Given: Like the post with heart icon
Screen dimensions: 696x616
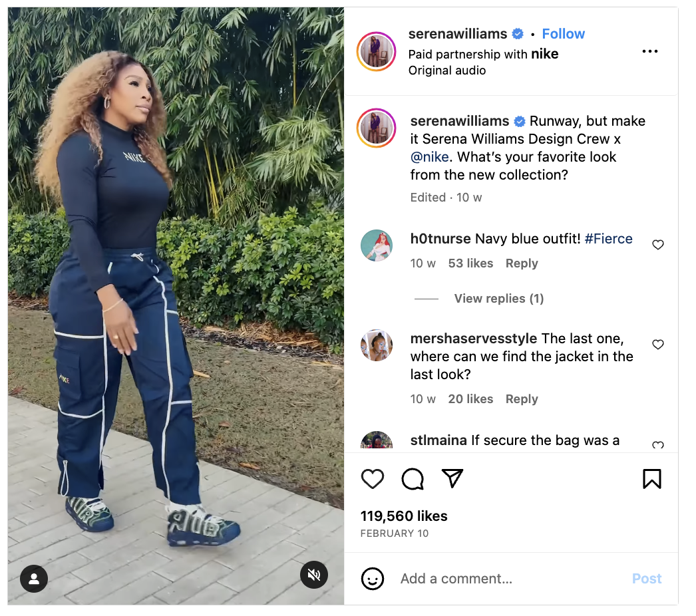Looking at the screenshot, I should [373, 479].
